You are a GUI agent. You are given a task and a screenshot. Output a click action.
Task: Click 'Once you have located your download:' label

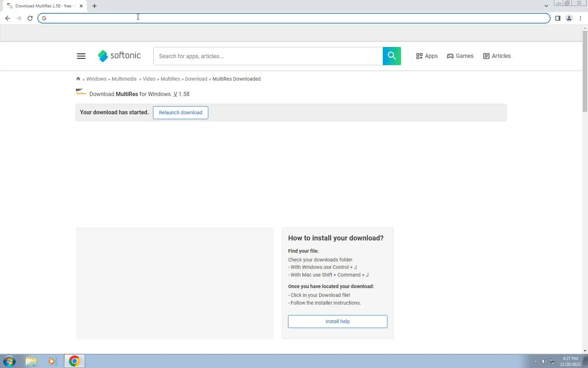331,286
